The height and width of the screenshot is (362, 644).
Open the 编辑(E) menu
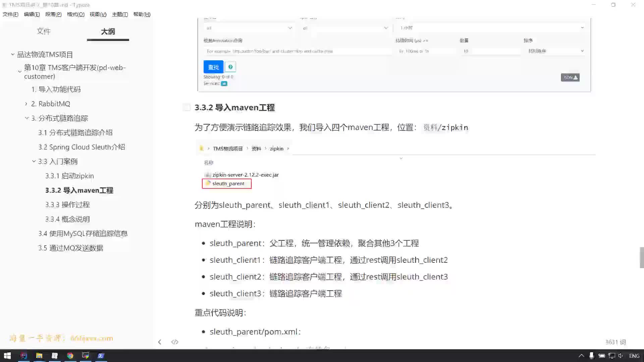coord(32,14)
